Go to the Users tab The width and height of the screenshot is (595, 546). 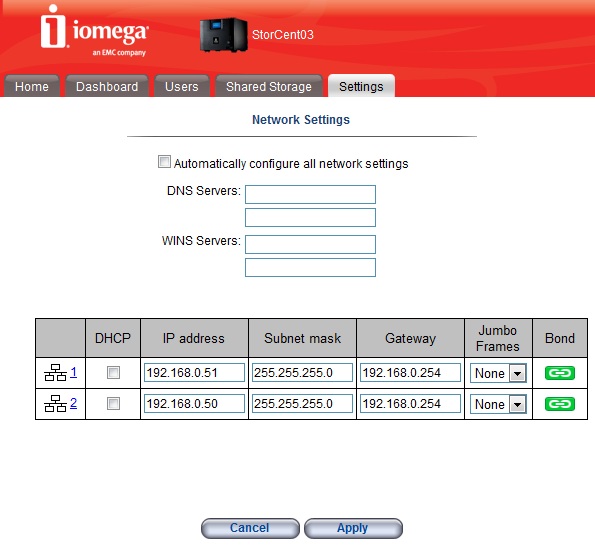[182, 87]
